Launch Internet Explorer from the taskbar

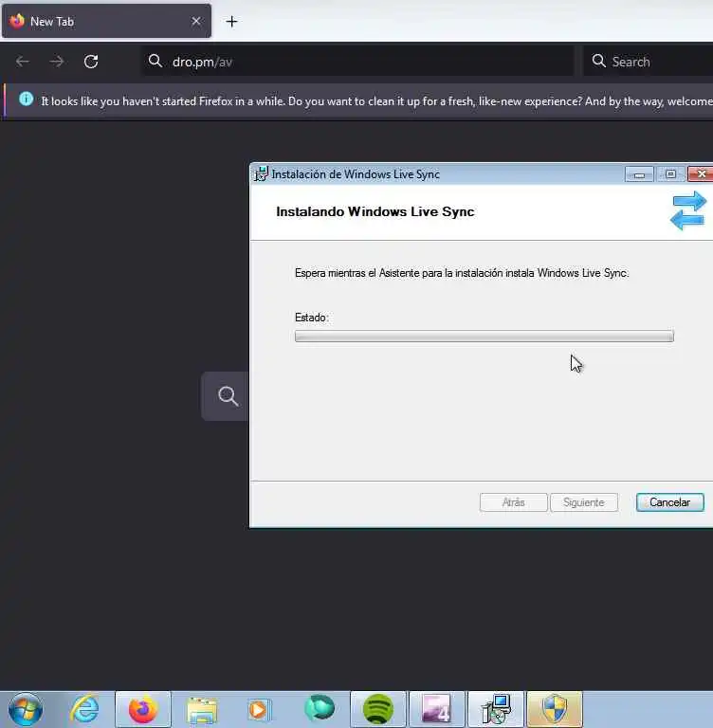84,709
